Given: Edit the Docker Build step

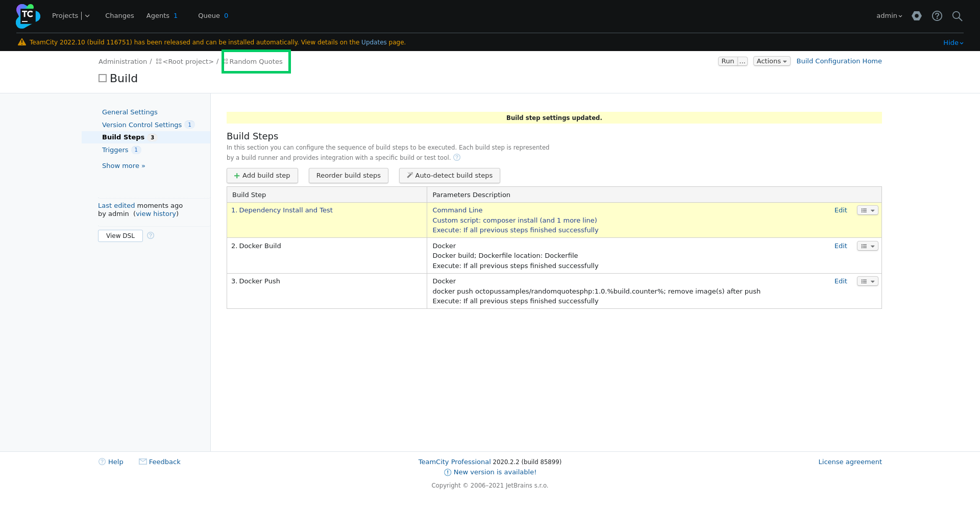Looking at the screenshot, I should (x=841, y=246).
